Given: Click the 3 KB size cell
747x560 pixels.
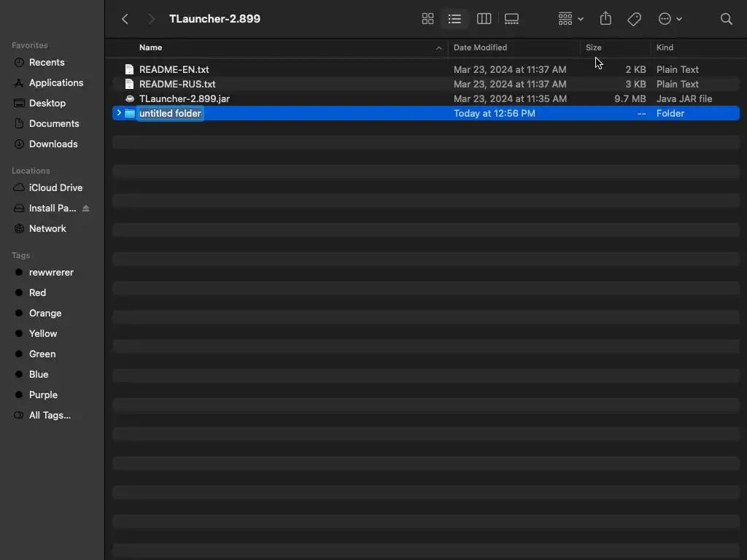Looking at the screenshot, I should pyautogui.click(x=635, y=85).
